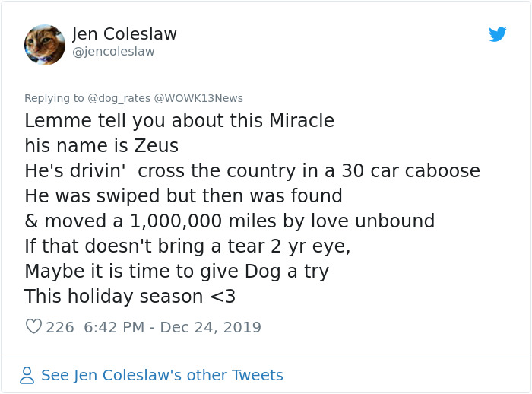This screenshot has height=394, width=532.
Task: Click the person icon beside other Tweets
Action: pos(27,375)
